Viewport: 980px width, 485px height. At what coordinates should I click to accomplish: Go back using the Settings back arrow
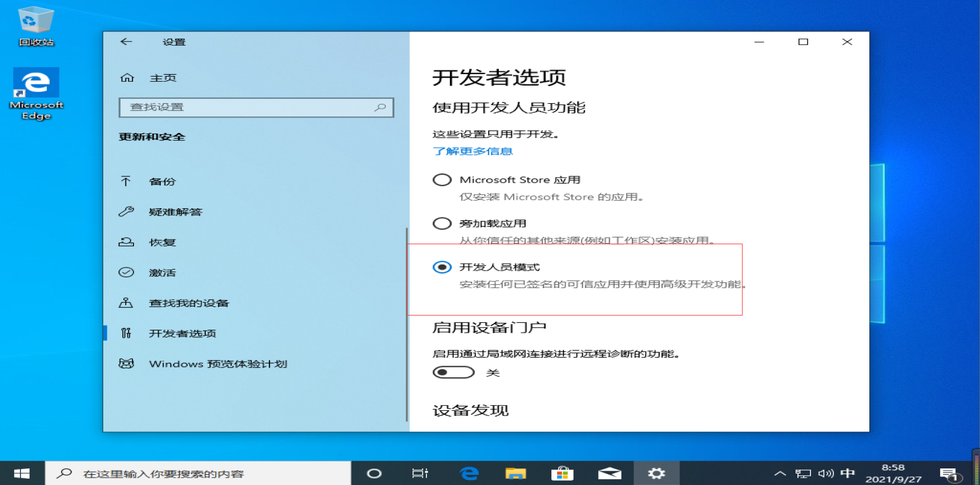[x=126, y=42]
